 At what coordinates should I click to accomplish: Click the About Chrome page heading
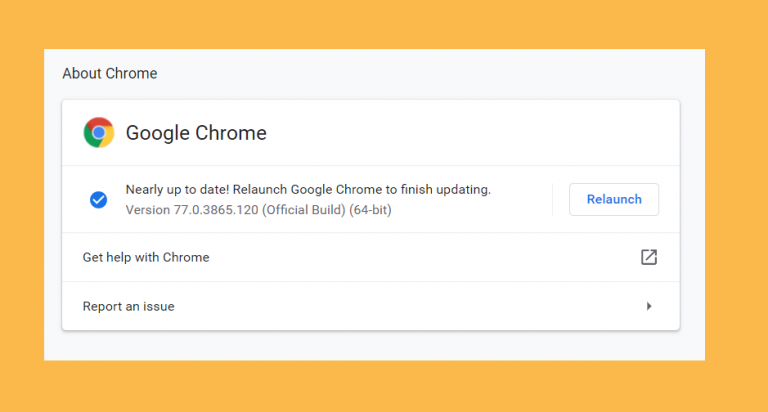point(110,73)
